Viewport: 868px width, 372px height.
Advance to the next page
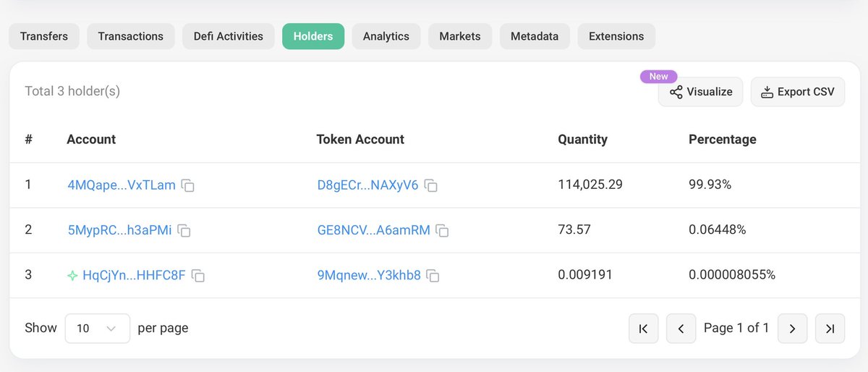792,329
